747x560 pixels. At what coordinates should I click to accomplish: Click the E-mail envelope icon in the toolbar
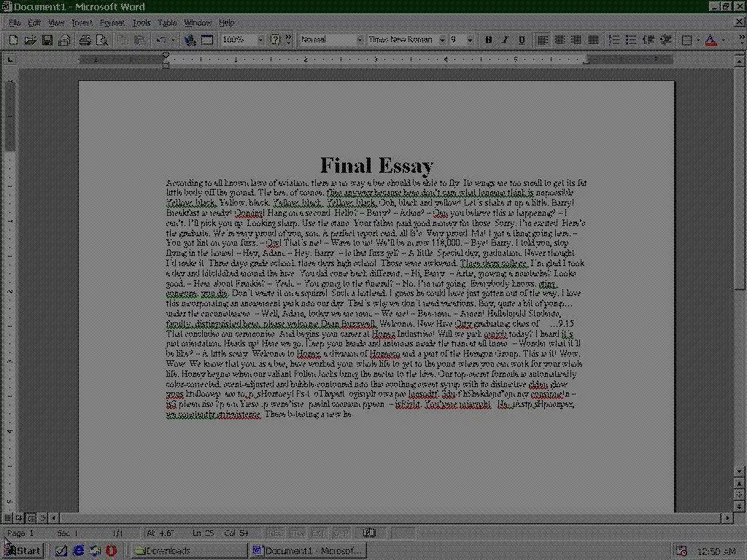click(64, 40)
